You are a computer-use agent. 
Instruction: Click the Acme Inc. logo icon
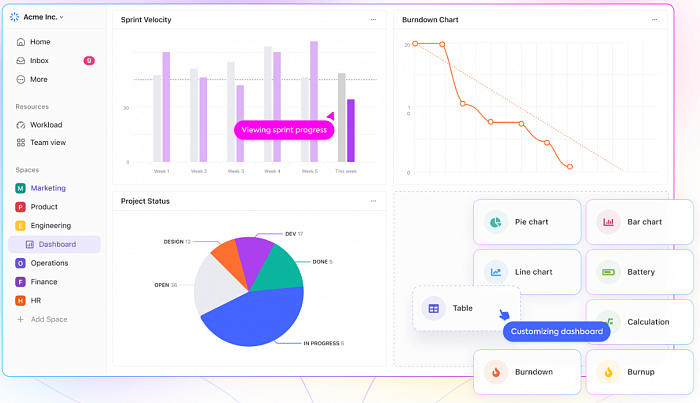coord(14,17)
